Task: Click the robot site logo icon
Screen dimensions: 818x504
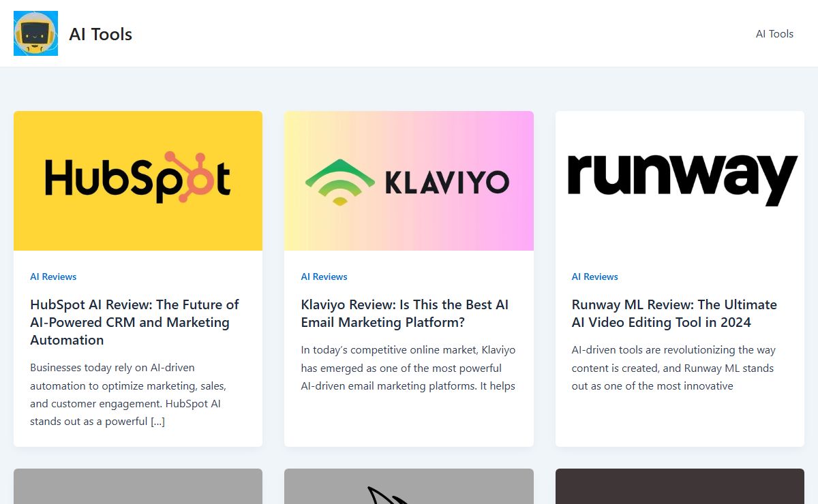Action: [35, 33]
